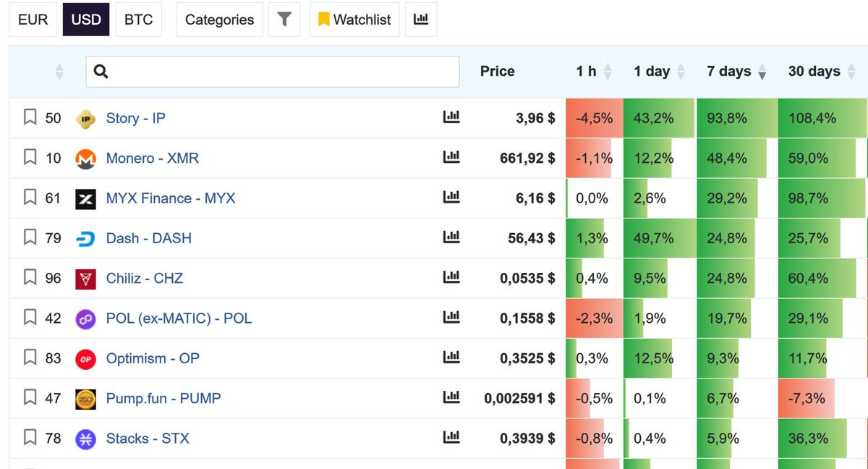Open chart icon for POL (ex-MATIC)
Image resolution: width=868 pixels, height=469 pixels.
click(451, 316)
